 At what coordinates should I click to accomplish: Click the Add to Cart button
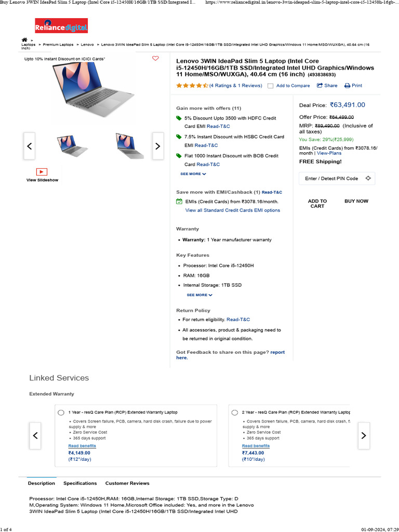pyautogui.click(x=317, y=204)
